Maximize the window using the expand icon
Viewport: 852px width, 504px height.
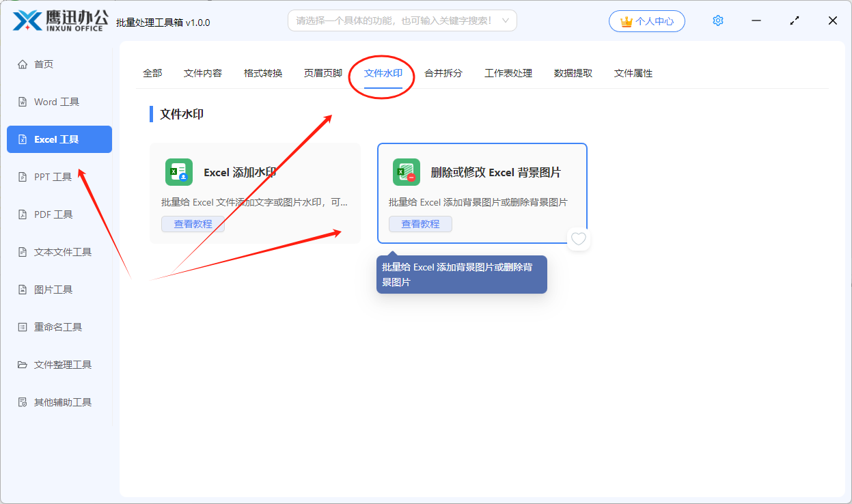(x=795, y=21)
